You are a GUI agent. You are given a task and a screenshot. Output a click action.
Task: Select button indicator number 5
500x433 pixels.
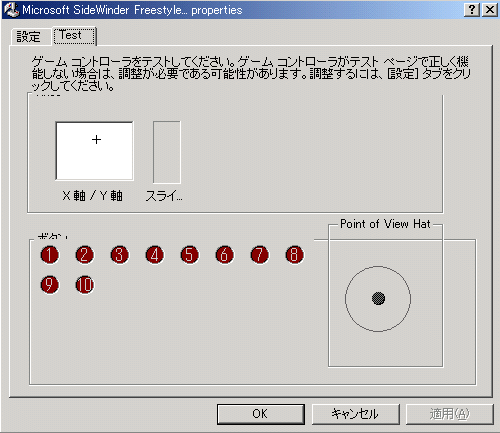[x=190, y=255]
